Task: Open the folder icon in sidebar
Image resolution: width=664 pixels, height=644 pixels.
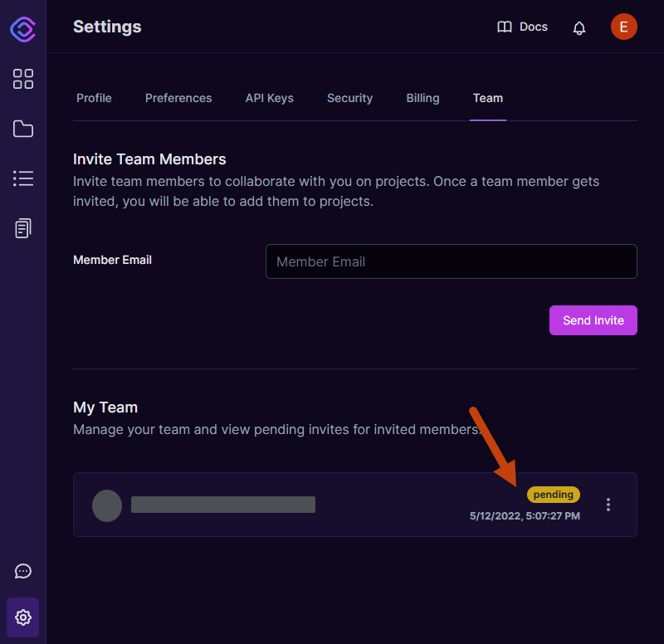Action: [23, 129]
